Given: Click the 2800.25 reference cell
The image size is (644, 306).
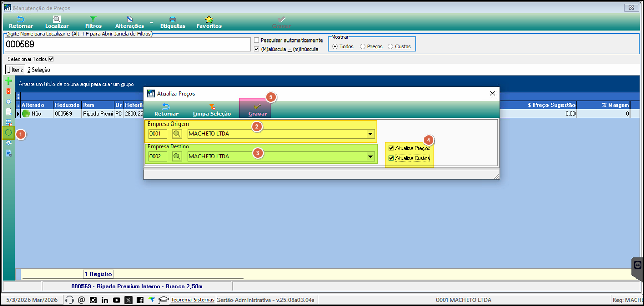Looking at the screenshot, I should [x=133, y=113].
